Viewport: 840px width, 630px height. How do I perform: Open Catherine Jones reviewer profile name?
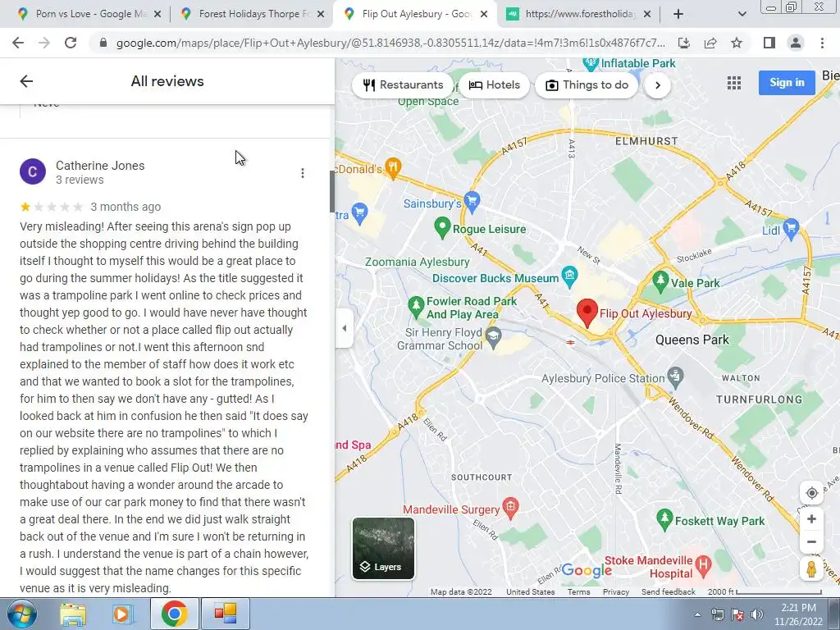pyautogui.click(x=100, y=166)
